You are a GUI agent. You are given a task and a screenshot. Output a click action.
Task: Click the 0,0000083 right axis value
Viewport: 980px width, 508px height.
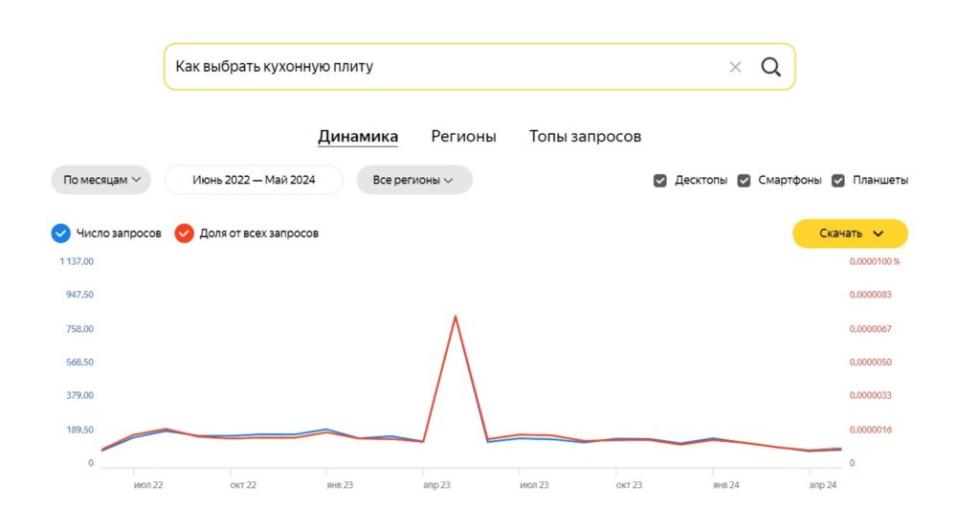871,295
